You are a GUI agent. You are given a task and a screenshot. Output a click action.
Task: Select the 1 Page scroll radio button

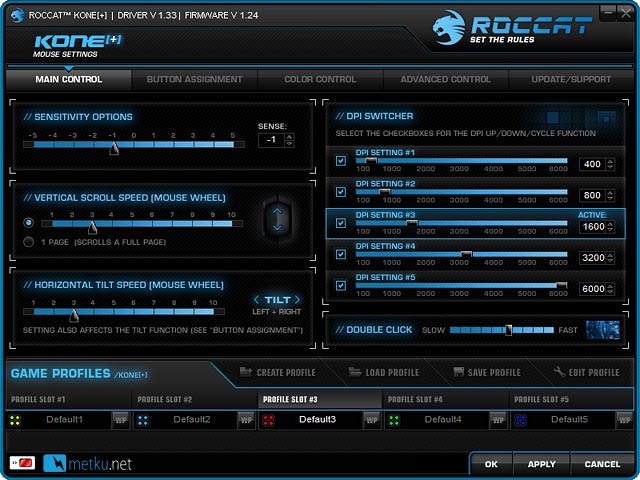pyautogui.click(x=29, y=242)
